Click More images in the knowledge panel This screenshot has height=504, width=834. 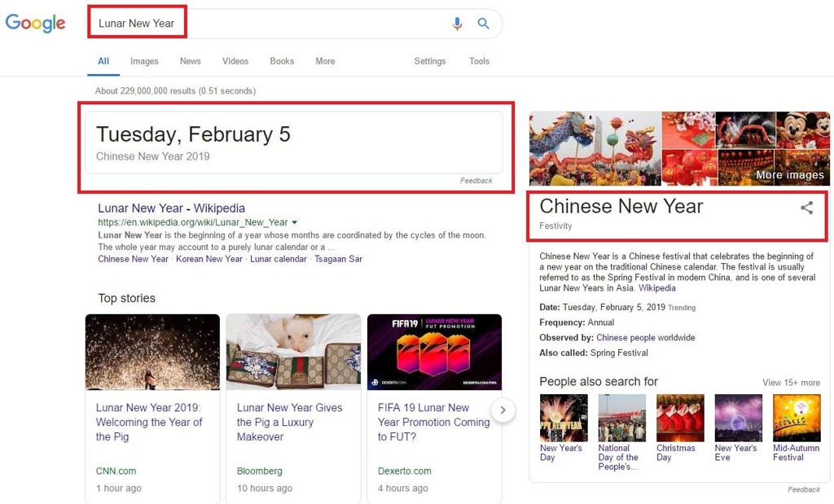coord(789,175)
